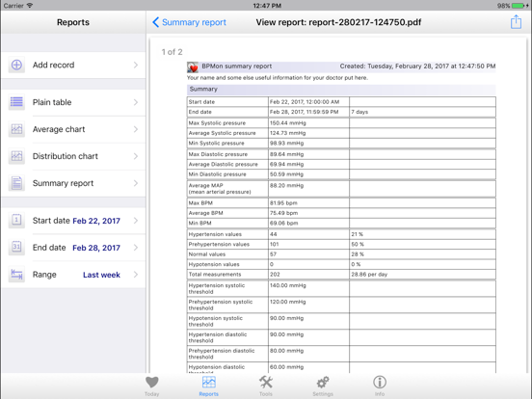Image resolution: width=532 pixels, height=399 pixels.
Task: Tap the '7 days' cell
Action: coord(422,112)
